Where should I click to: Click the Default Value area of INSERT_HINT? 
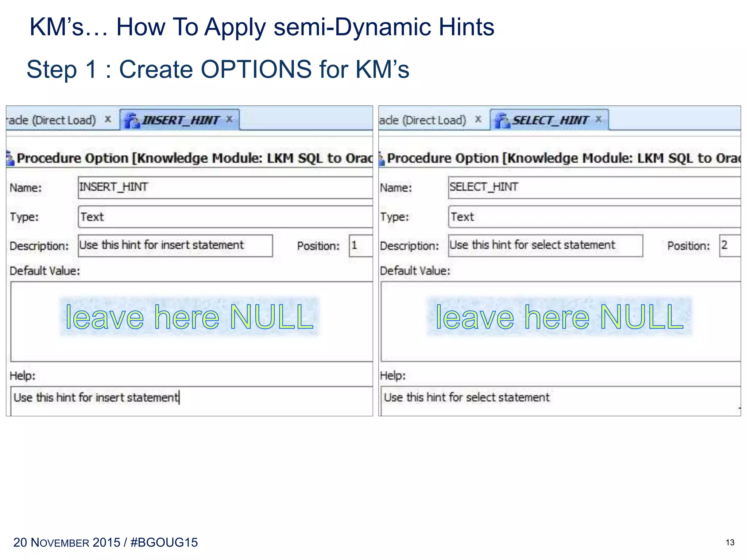pyautogui.click(x=191, y=322)
